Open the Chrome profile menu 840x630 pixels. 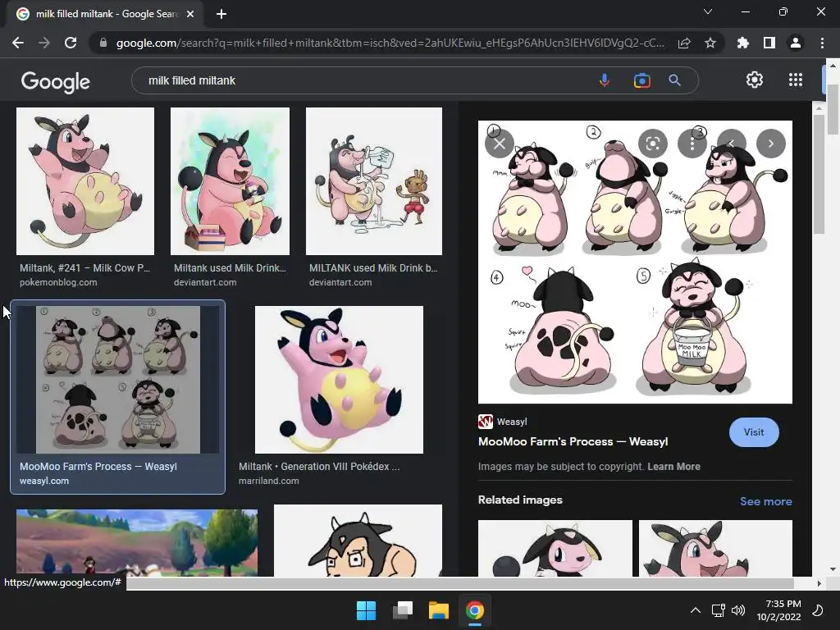coord(796,43)
